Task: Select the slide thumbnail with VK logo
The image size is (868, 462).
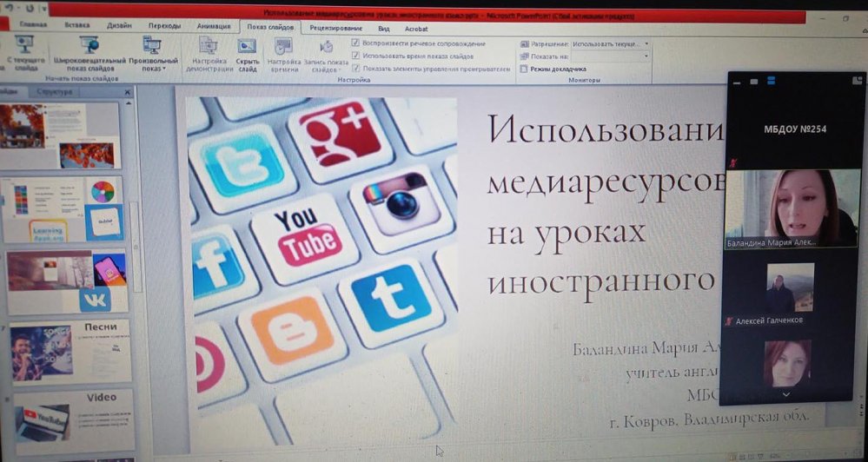Action: point(67,281)
